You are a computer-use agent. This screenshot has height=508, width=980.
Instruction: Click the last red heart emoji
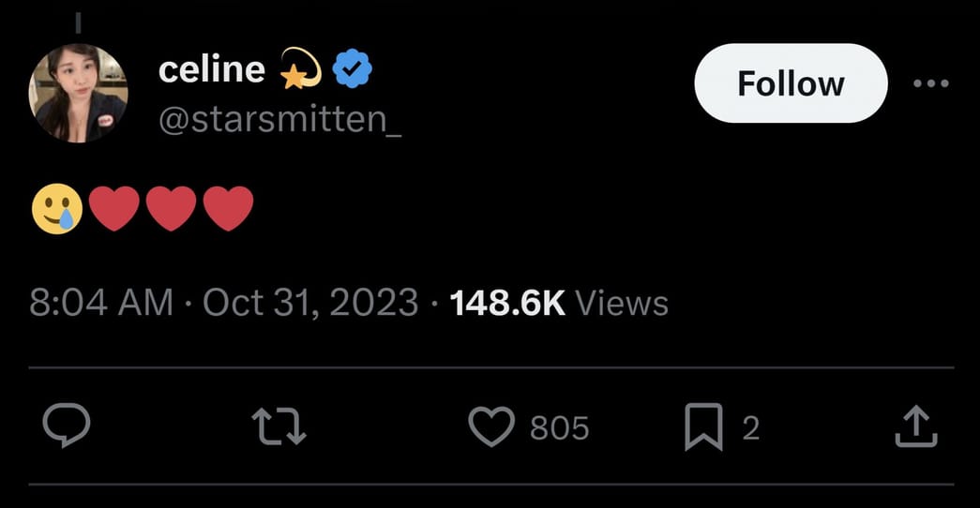click(228, 208)
